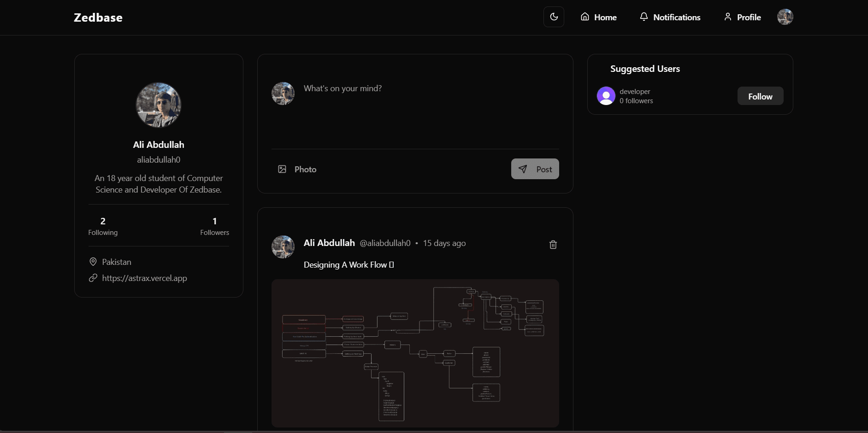Open Ali Abdullah's post avatar
This screenshot has width=868, height=433.
[283, 247]
